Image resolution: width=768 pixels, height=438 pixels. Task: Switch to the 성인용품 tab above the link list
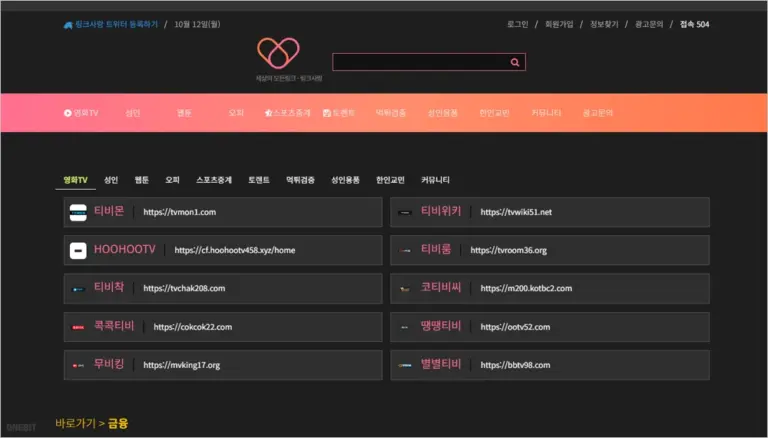tap(345, 180)
